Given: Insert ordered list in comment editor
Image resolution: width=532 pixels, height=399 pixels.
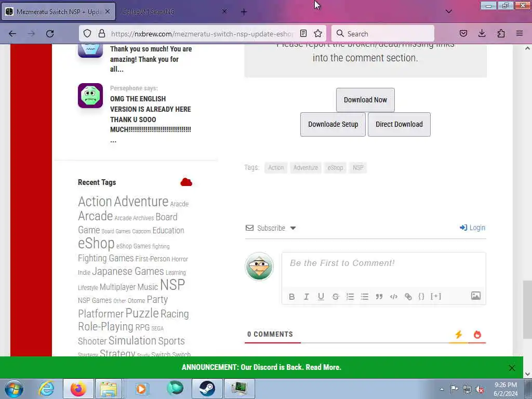Looking at the screenshot, I should pos(350,297).
